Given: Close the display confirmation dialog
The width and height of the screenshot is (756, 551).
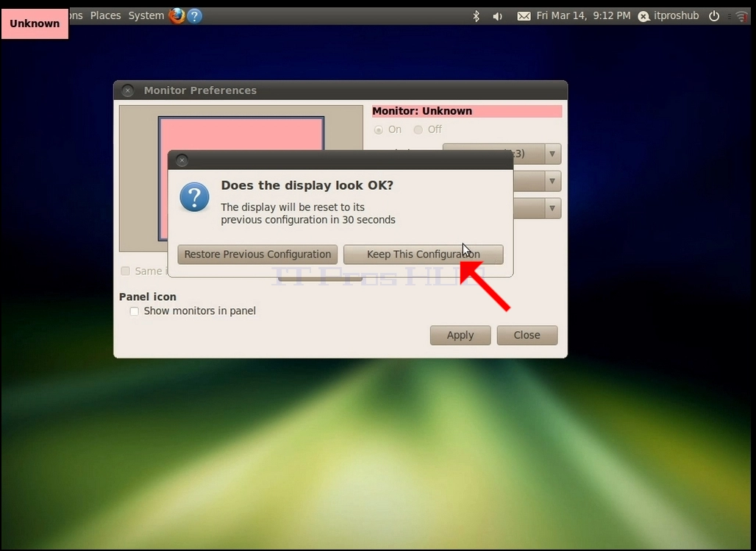Looking at the screenshot, I should coord(182,160).
